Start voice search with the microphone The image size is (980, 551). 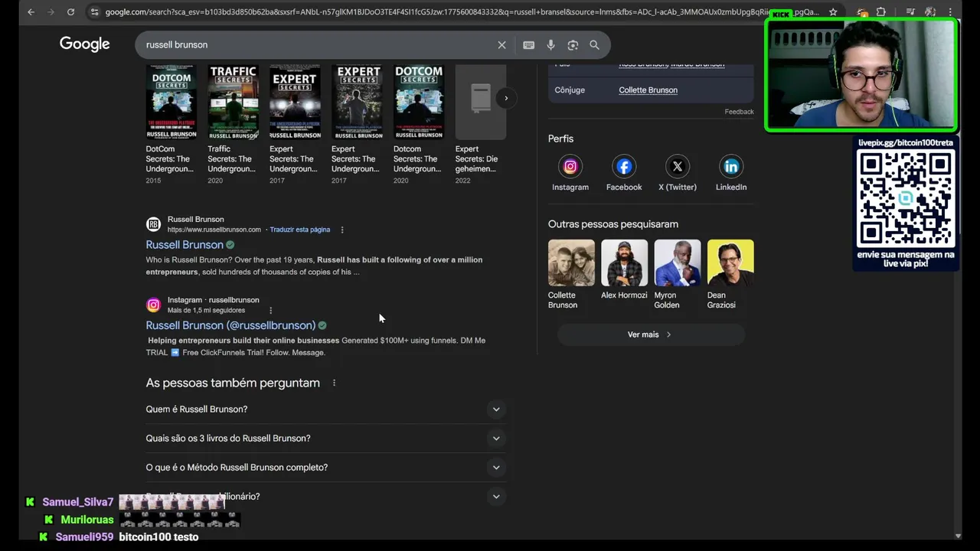click(x=550, y=45)
